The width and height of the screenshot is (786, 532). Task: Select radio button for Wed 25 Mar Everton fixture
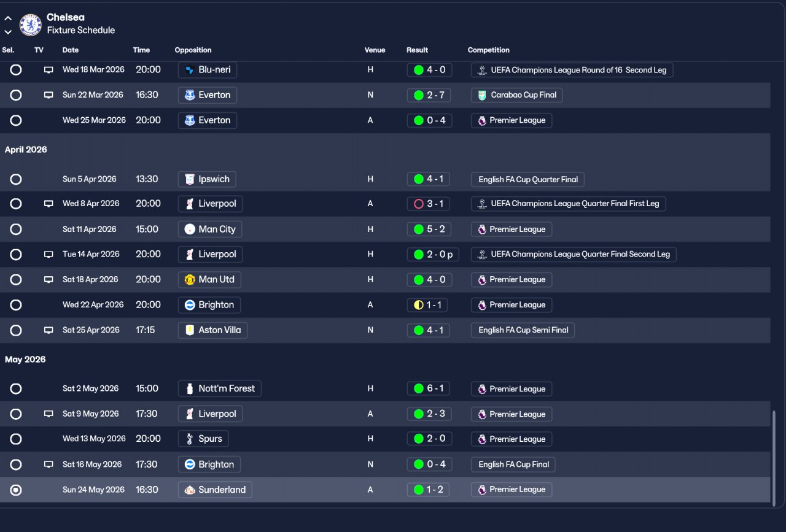tap(16, 120)
